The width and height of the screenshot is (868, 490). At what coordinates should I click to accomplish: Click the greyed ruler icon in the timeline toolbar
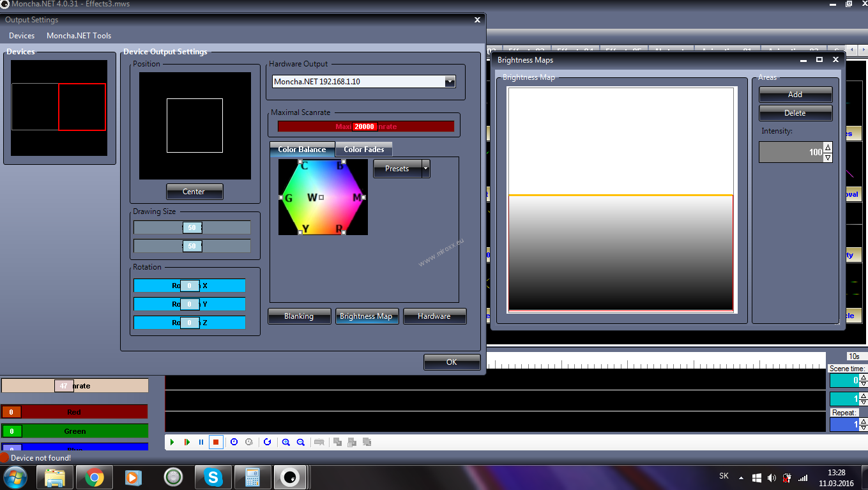tap(319, 441)
